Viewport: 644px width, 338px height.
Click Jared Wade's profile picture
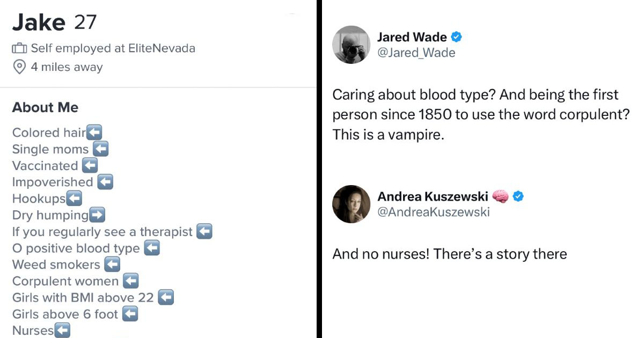pyautogui.click(x=352, y=45)
